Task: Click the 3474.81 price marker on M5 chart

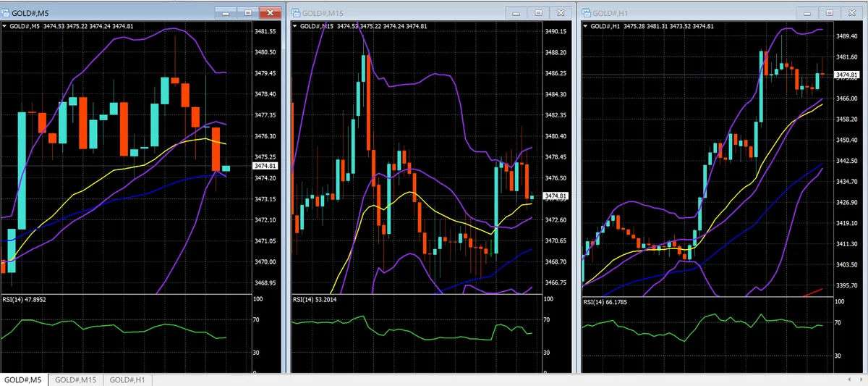Action: pos(266,167)
